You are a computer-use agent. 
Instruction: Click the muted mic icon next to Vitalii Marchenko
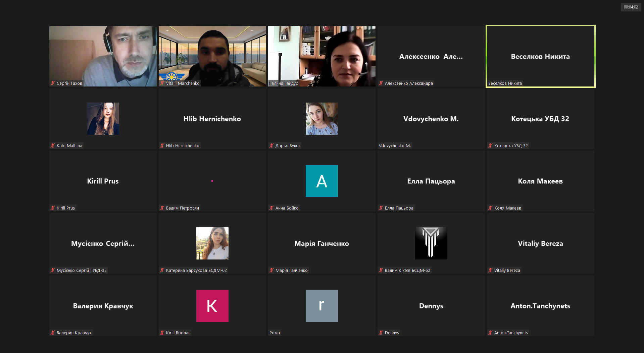[162, 83]
